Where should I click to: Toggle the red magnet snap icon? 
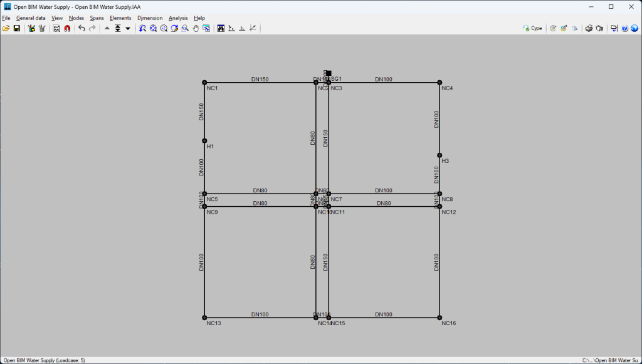coord(67,28)
